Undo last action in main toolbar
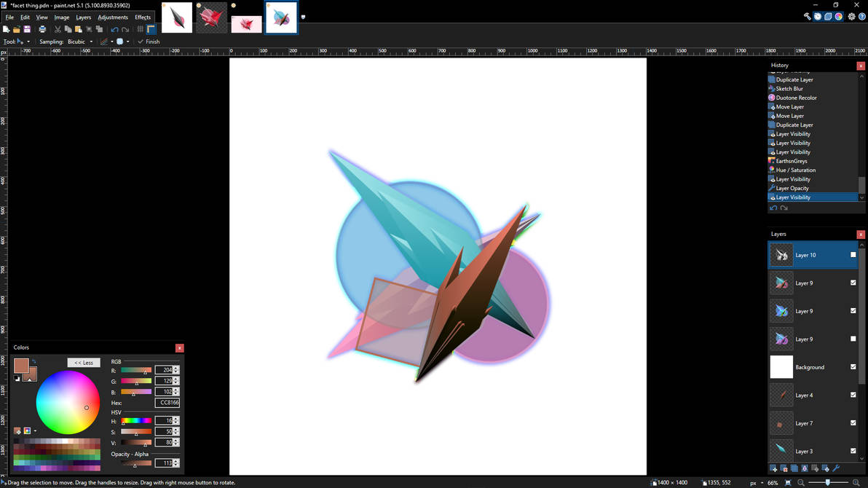The image size is (868, 488). [114, 29]
